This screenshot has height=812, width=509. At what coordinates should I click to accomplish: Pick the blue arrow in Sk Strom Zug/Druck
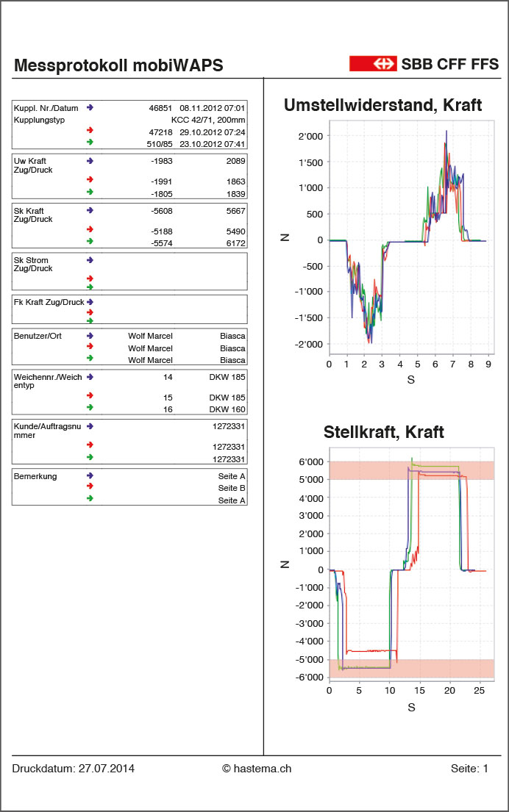(90, 260)
